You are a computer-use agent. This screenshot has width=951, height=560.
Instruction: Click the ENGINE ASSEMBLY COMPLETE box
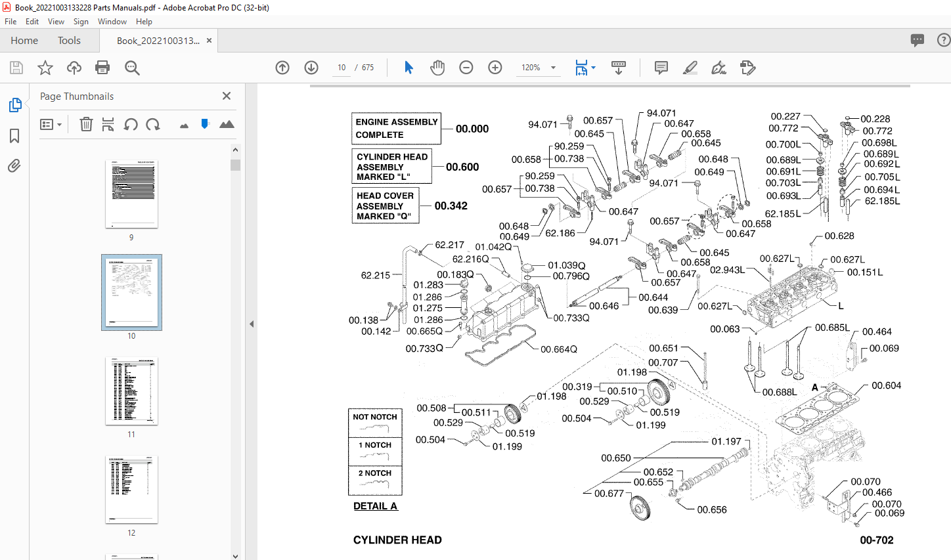pos(396,128)
